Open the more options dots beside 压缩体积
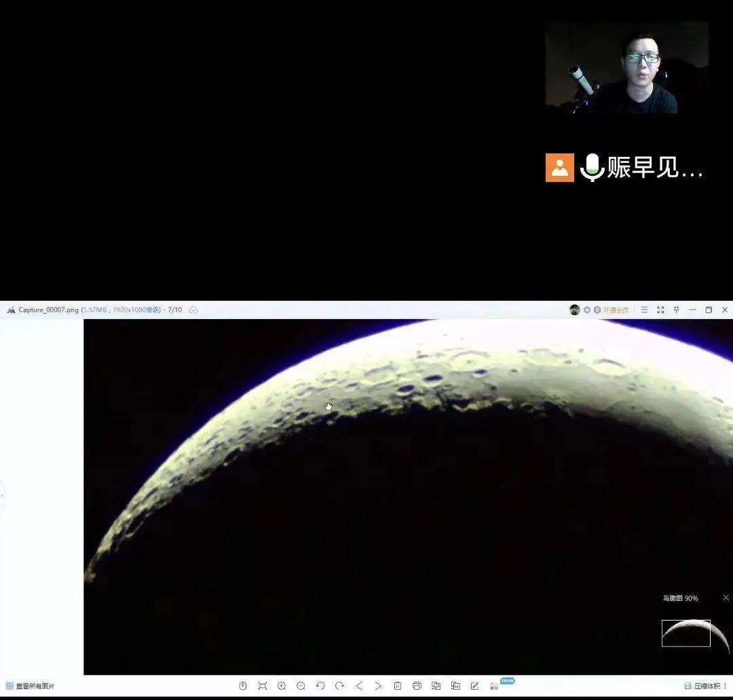This screenshot has width=733, height=700. tap(725, 686)
